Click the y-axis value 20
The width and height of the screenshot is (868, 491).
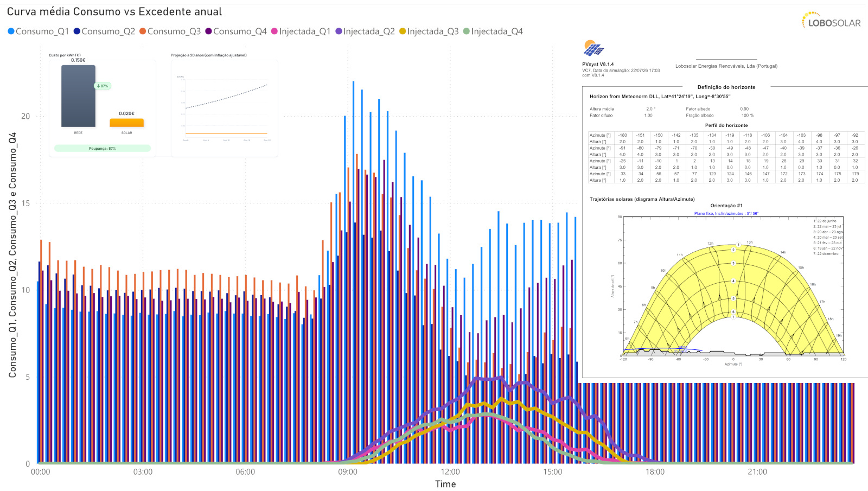click(25, 116)
